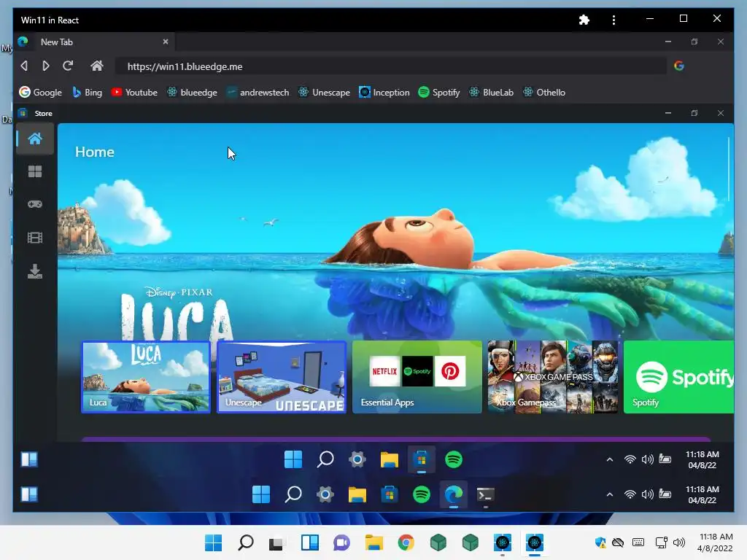The image size is (747, 560).
Task: Click the browser home icon
Action: pos(97,66)
